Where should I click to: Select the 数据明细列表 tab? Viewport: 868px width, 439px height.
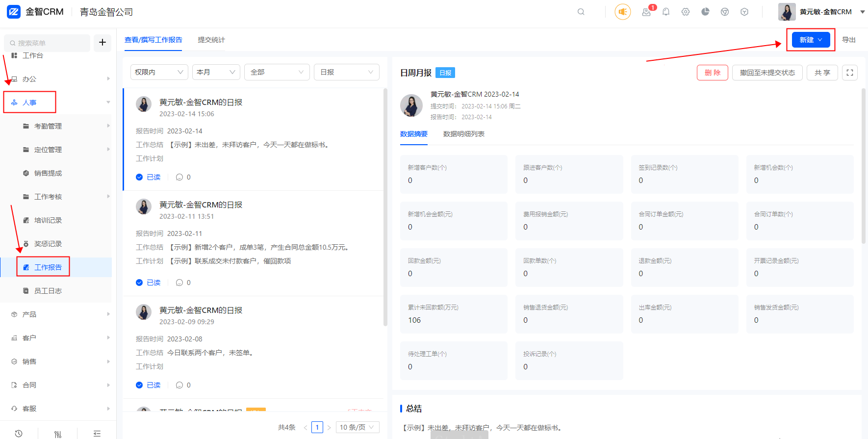pyautogui.click(x=464, y=134)
